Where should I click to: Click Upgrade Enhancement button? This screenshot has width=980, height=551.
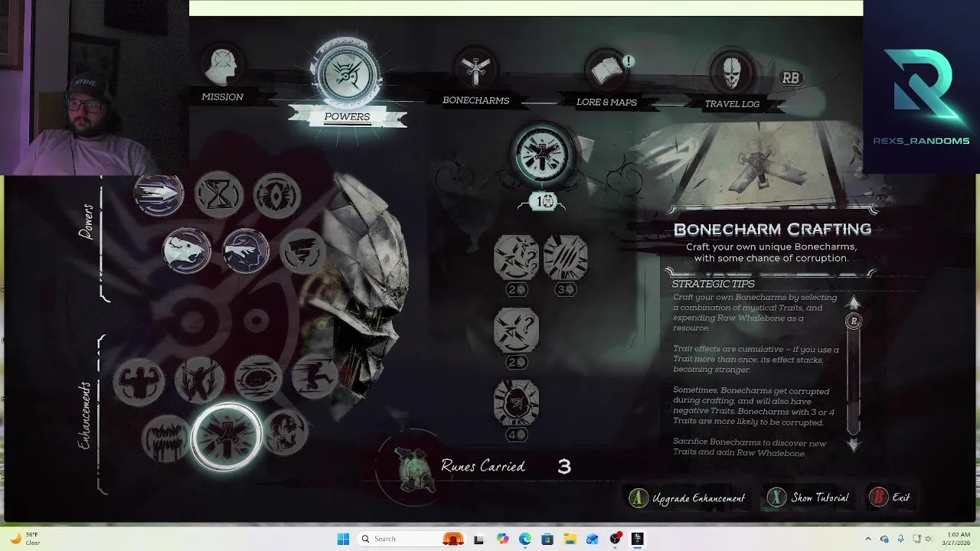[x=688, y=498]
